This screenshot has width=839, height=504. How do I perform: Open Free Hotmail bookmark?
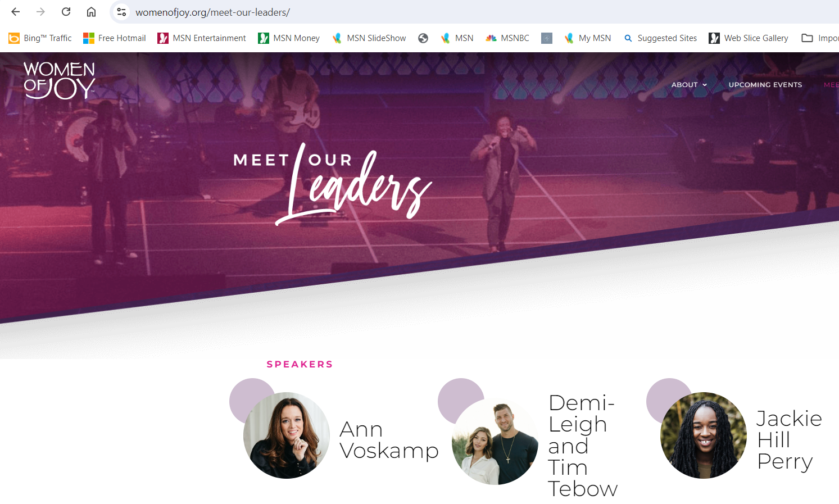pos(115,38)
